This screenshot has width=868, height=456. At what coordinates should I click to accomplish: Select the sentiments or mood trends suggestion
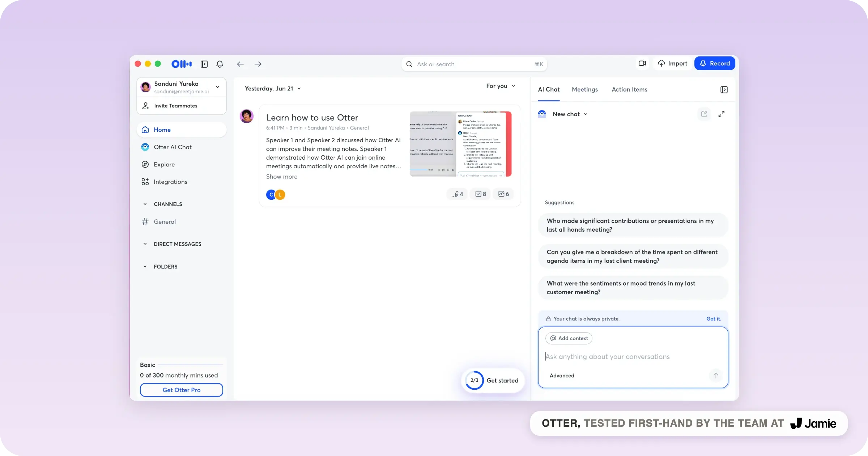[633, 288]
